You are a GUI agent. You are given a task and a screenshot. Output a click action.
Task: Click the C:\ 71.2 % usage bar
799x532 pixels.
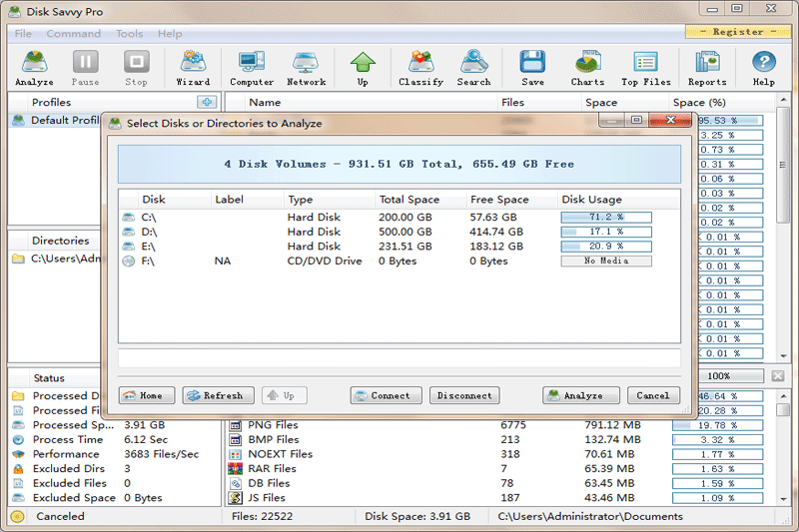(x=606, y=218)
